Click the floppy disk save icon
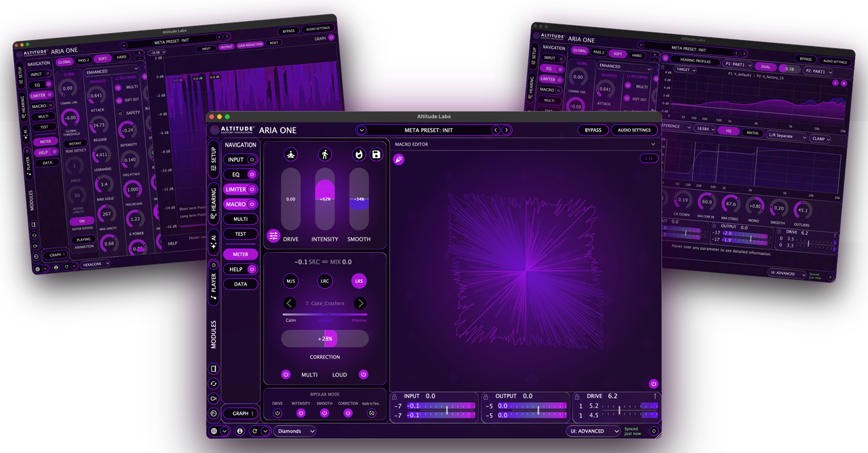868x453 pixels. tap(376, 155)
